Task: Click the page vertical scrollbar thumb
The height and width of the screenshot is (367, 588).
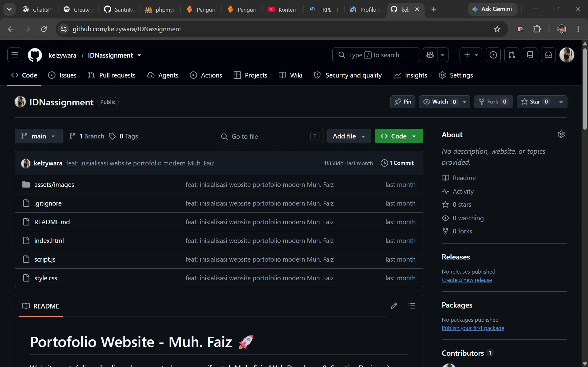Action: (585, 89)
